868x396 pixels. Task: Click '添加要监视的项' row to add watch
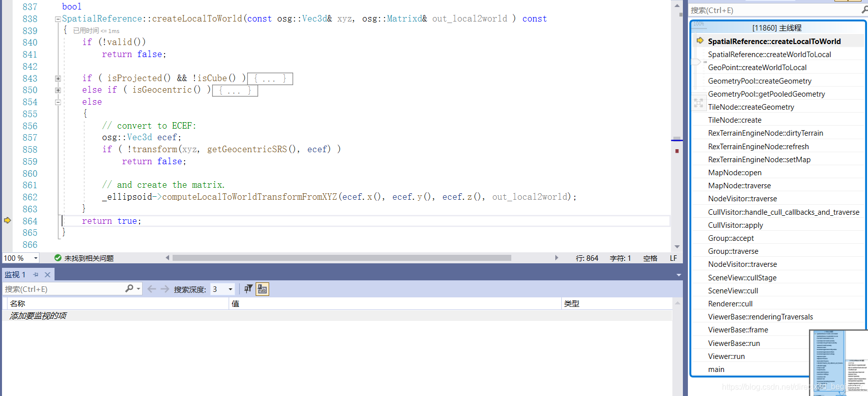(337, 315)
